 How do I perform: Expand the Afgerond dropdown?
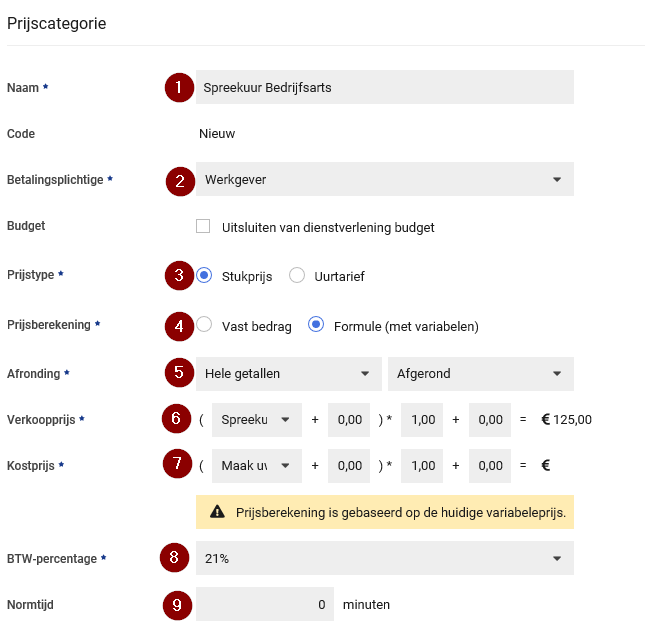pos(480,373)
